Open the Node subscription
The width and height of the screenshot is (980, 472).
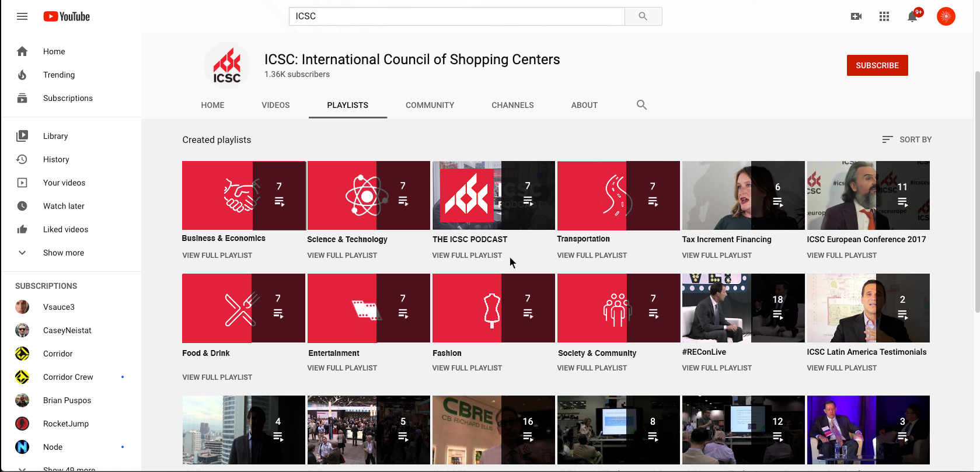pyautogui.click(x=71, y=447)
